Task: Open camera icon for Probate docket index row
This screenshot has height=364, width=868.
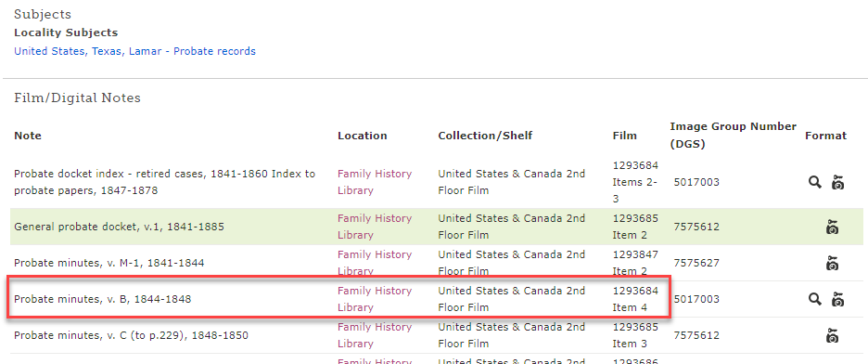Action: 838,182
